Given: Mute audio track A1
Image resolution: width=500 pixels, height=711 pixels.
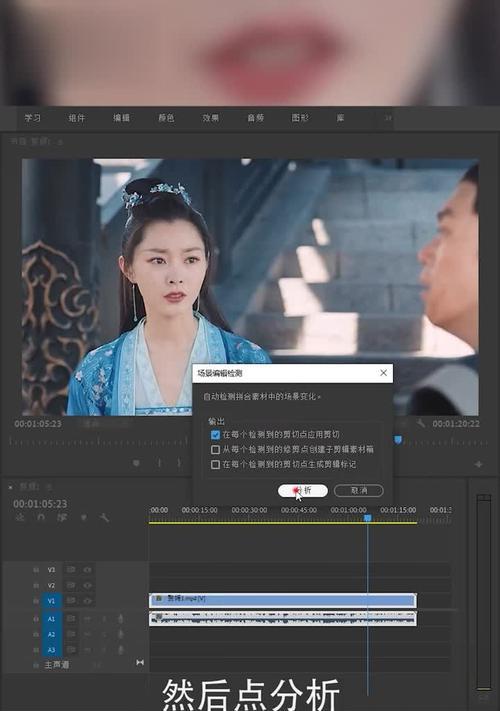Looking at the screenshot, I should click(x=87, y=618).
